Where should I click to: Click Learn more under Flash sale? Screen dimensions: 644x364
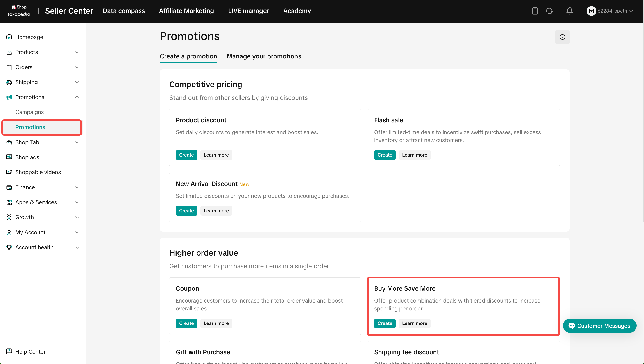pyautogui.click(x=415, y=155)
